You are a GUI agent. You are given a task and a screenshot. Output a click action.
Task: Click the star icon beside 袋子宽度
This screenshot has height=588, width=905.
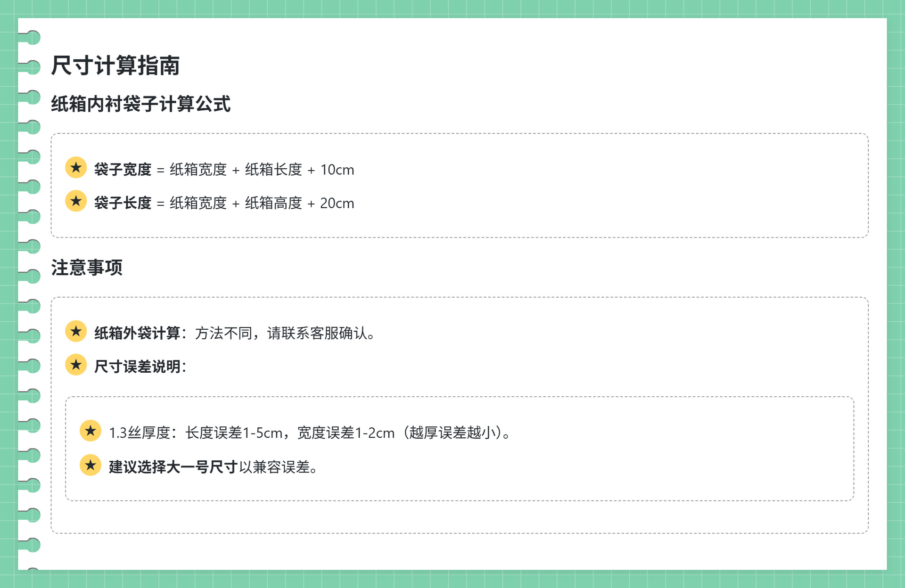[76, 168]
